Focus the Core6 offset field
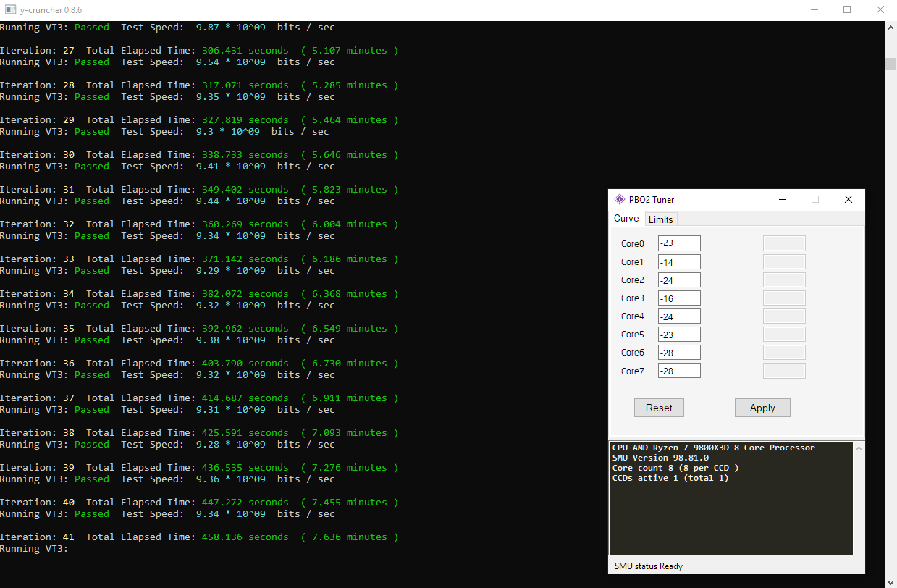 point(679,352)
